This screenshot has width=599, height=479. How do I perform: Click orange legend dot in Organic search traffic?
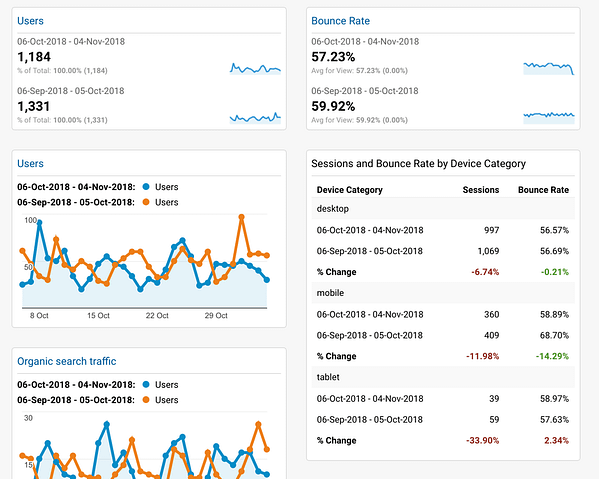click(x=146, y=400)
